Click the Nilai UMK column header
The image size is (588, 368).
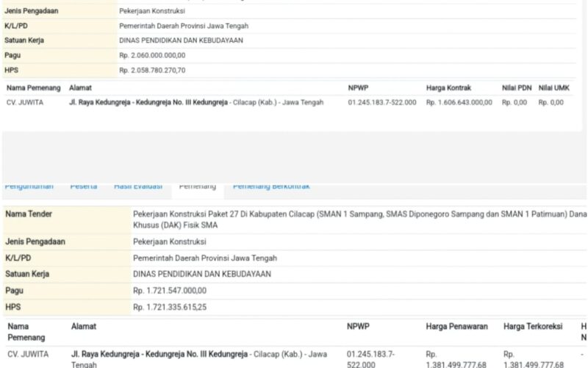[x=553, y=88]
